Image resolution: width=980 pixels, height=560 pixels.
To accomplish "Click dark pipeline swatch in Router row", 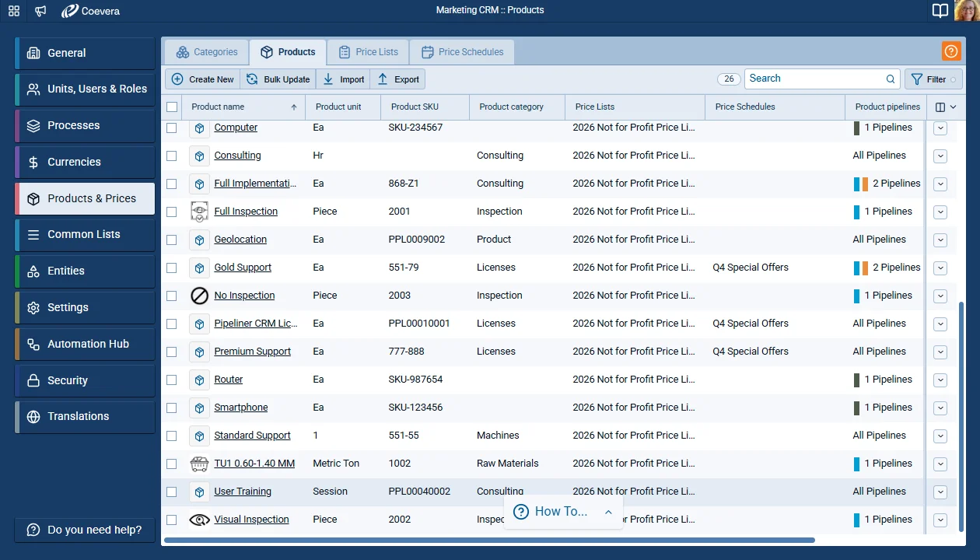I will pyautogui.click(x=856, y=380).
